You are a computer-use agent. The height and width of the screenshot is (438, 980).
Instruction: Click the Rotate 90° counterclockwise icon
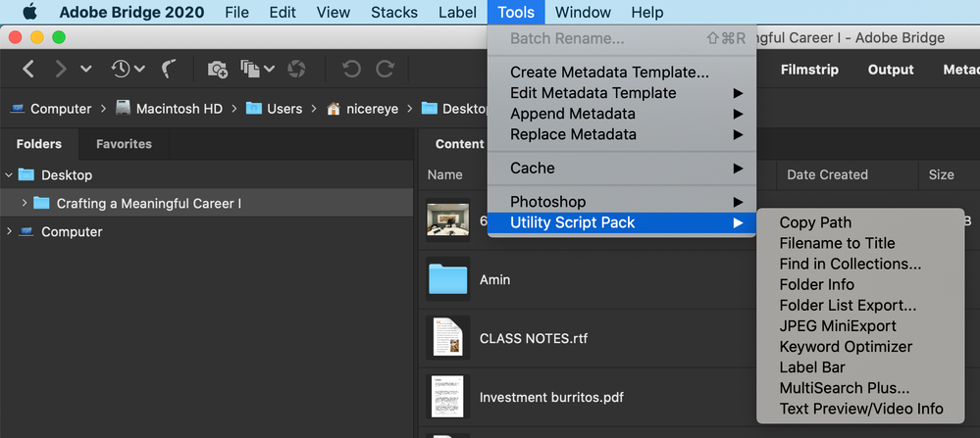coord(351,69)
